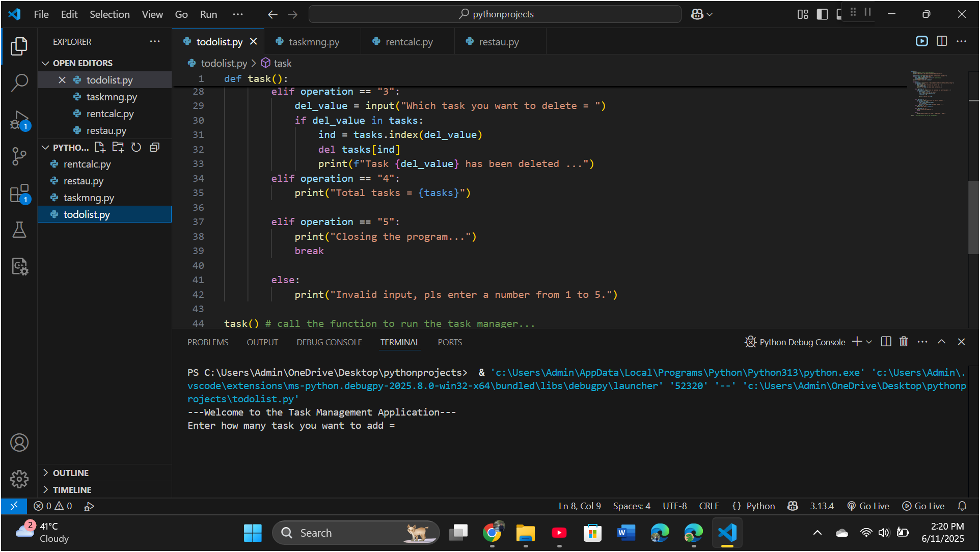Refresh the explorer file list
Screen dimensions: 980x552
(x=136, y=148)
